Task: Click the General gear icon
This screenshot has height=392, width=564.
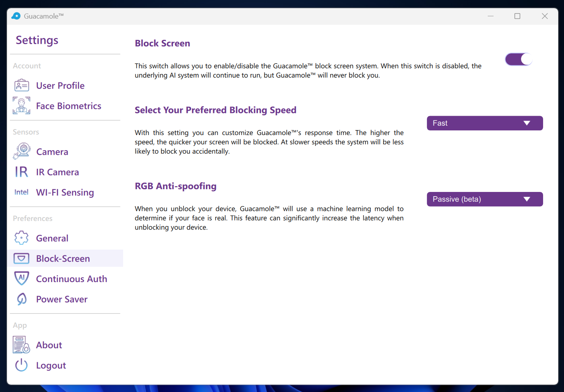Action: coord(22,238)
